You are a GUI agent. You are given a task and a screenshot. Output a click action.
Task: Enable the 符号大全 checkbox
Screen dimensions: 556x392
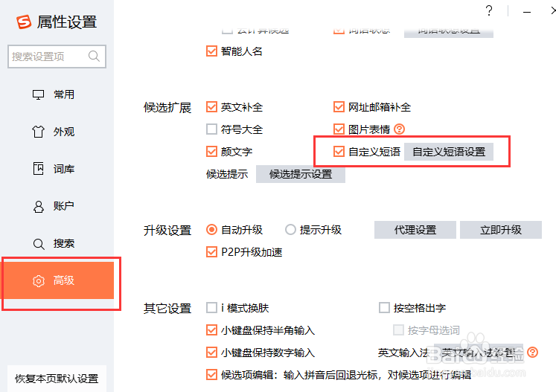(x=212, y=129)
